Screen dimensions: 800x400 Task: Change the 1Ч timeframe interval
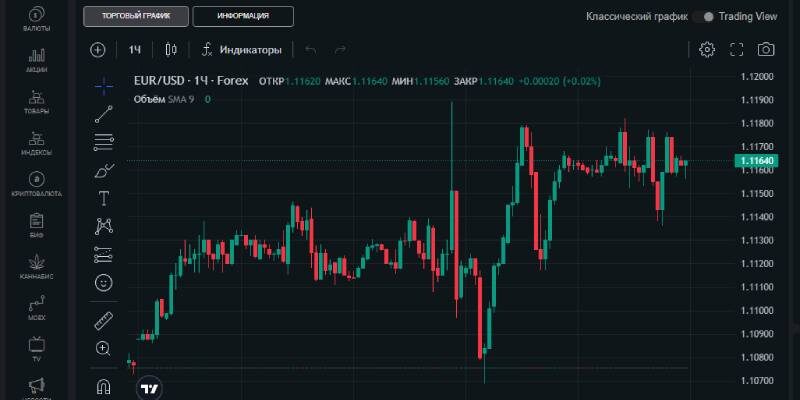(135, 50)
